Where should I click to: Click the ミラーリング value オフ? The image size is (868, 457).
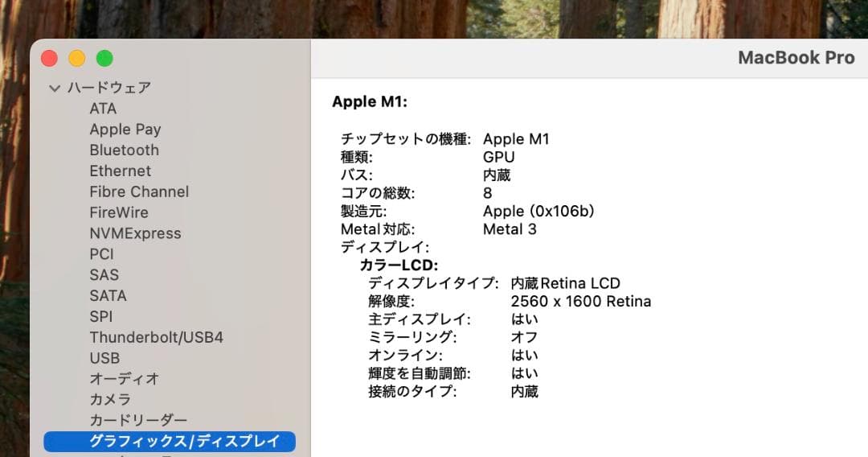pyautogui.click(x=524, y=337)
